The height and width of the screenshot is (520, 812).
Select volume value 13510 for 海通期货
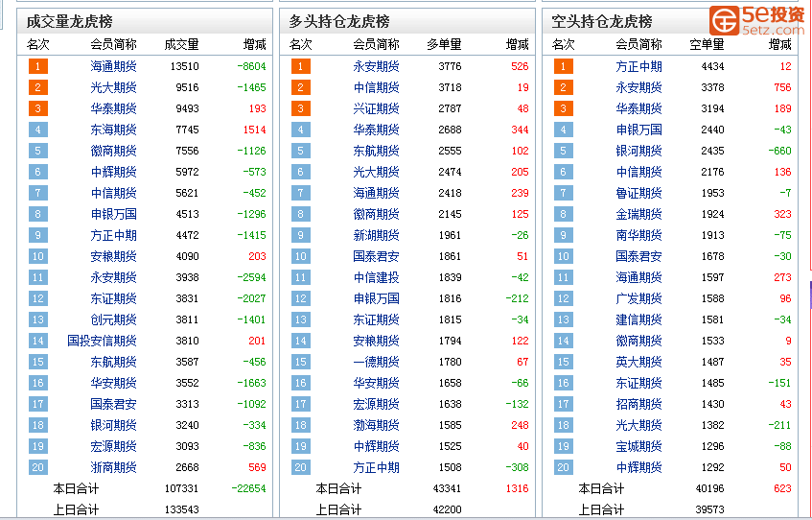coord(184,66)
